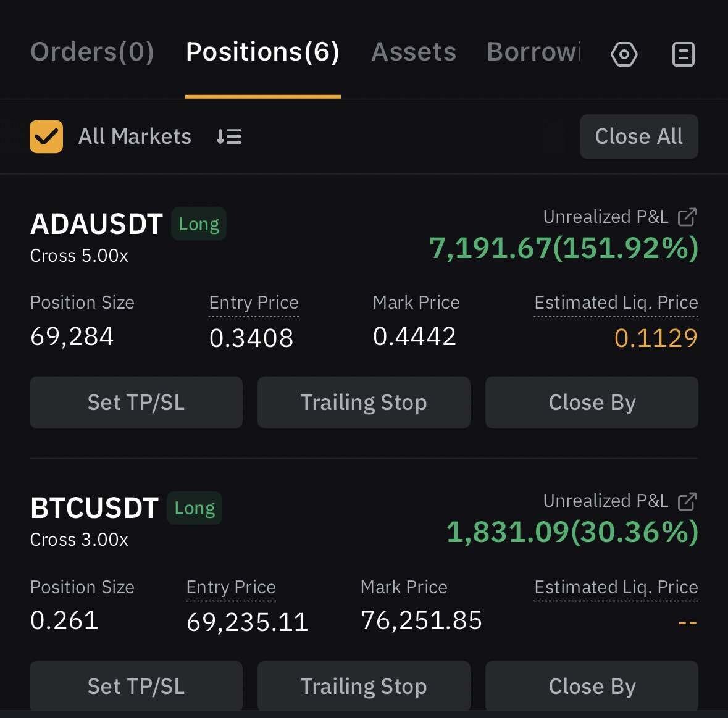
Task: Switch to the Orders(0) tab
Action: pyautogui.click(x=92, y=52)
